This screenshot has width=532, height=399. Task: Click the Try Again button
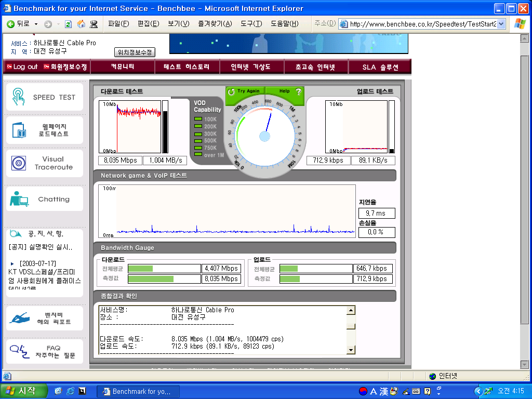point(244,91)
